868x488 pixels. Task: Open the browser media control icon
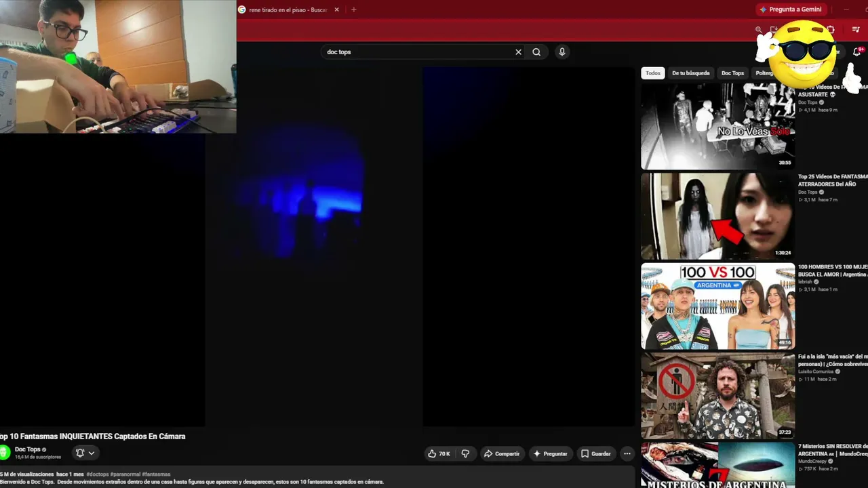pos(856,30)
